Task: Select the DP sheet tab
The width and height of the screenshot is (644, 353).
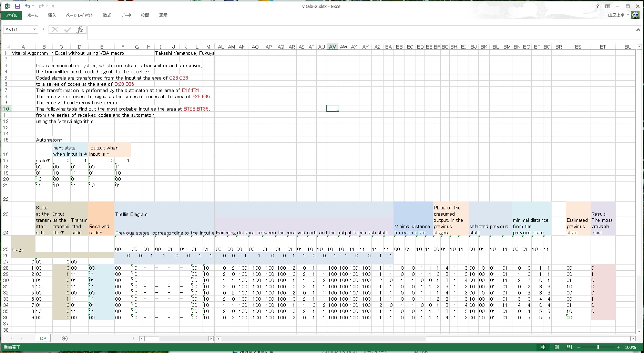Action: coord(43,339)
